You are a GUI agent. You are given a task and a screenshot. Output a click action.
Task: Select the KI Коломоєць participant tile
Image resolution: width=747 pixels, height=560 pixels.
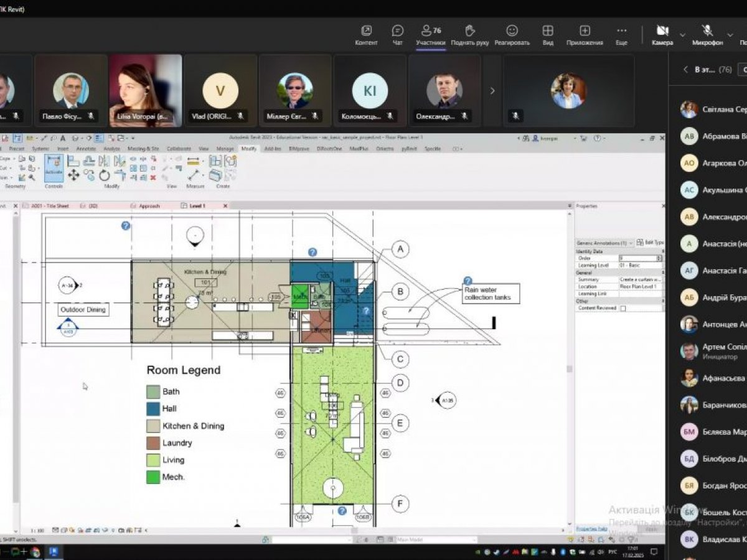pos(370,91)
